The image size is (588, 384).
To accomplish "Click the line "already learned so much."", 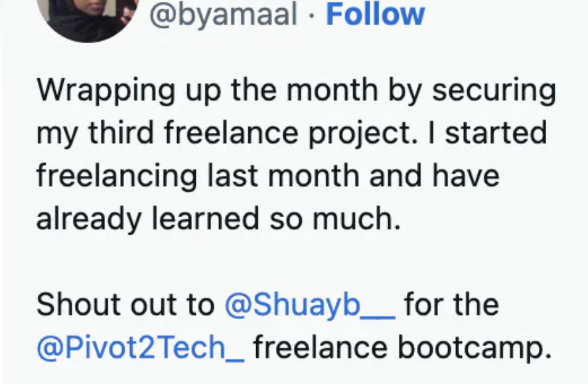I will [x=218, y=219].
